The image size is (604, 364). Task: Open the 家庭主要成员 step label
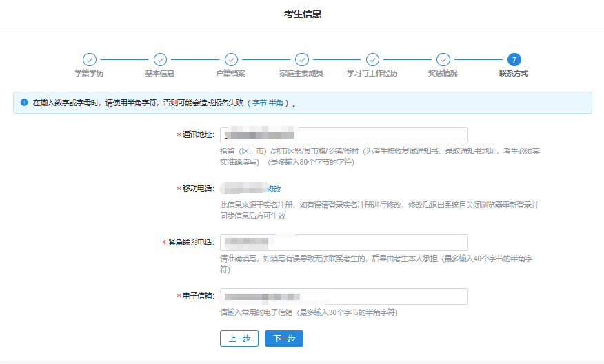click(301, 73)
